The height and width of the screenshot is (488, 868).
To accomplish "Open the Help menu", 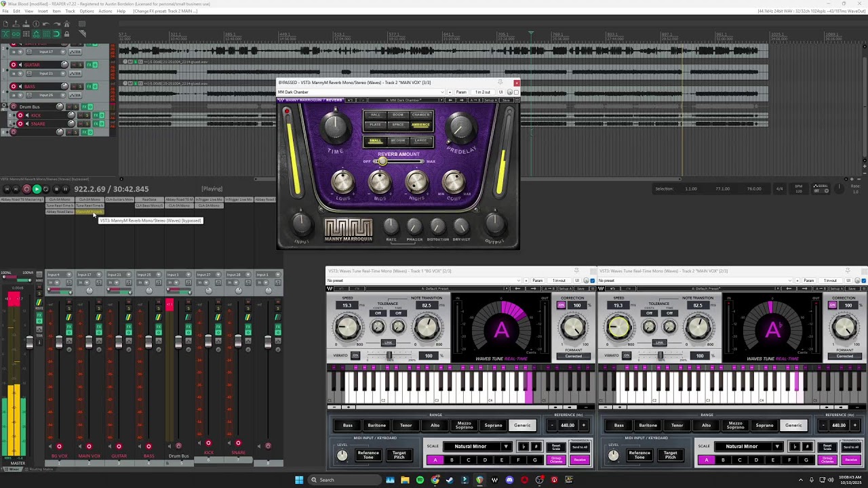I will point(121,11).
